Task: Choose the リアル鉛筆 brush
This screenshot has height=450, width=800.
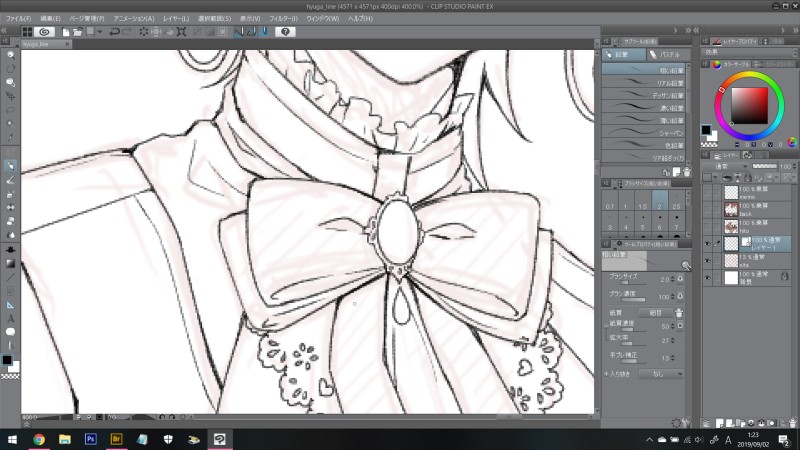Action: coord(643,83)
